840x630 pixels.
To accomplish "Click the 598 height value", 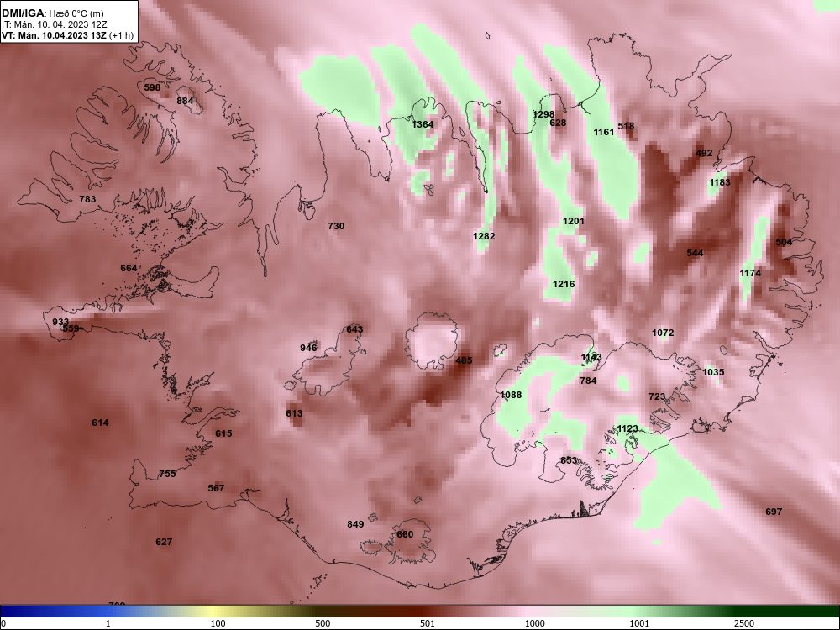I will point(152,87).
